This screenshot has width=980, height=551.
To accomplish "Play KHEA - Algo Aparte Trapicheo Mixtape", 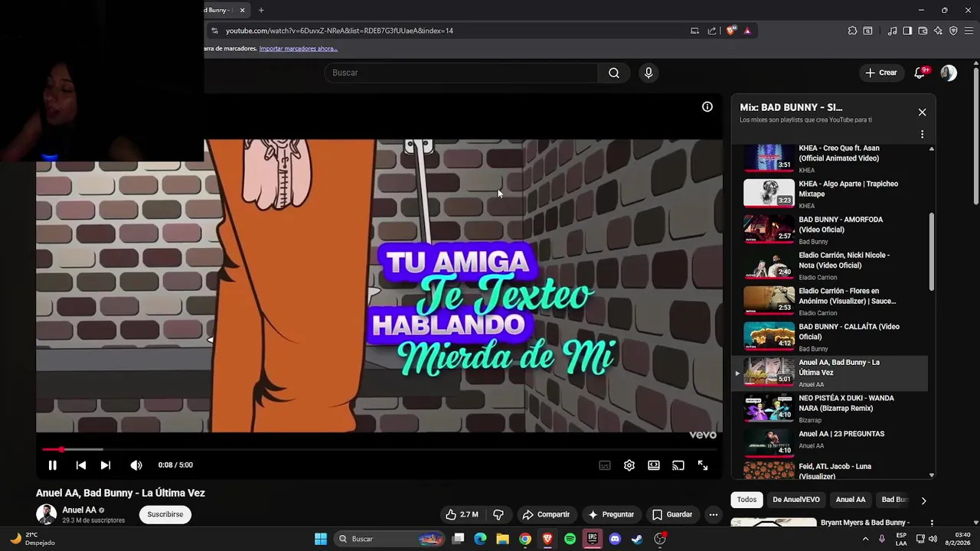I will (x=830, y=194).
